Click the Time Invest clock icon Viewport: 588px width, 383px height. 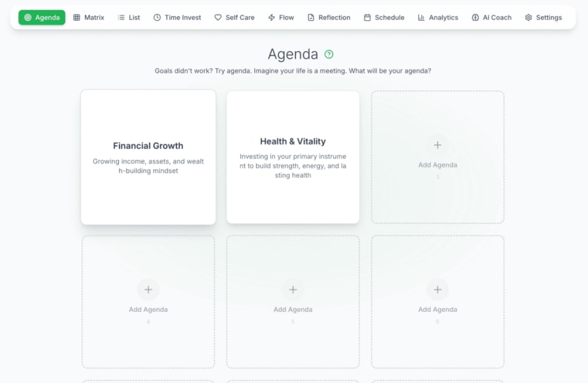(155, 17)
